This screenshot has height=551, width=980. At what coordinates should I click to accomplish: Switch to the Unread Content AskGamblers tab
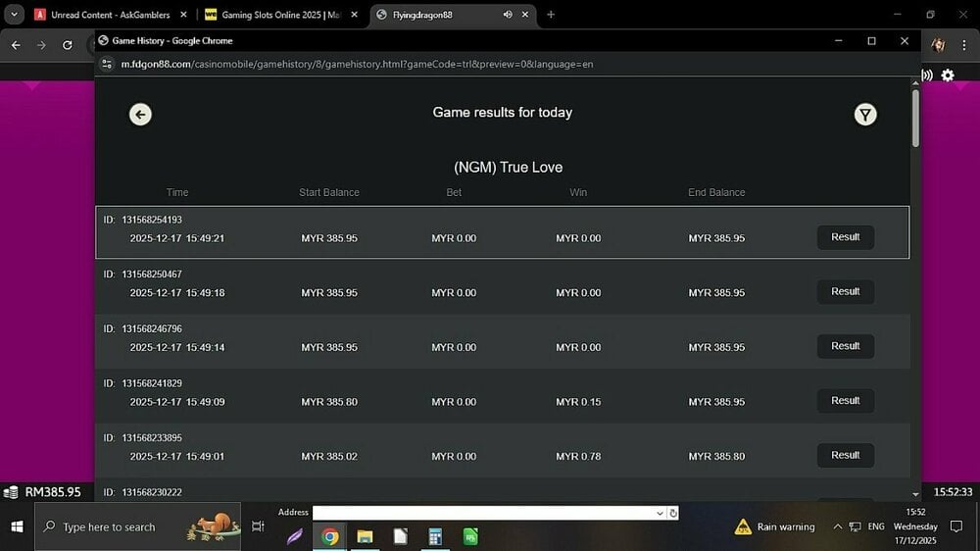tap(110, 15)
